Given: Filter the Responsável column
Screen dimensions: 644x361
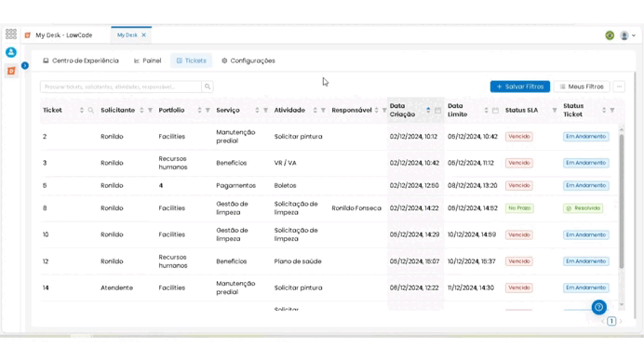Looking at the screenshot, I should (384, 110).
